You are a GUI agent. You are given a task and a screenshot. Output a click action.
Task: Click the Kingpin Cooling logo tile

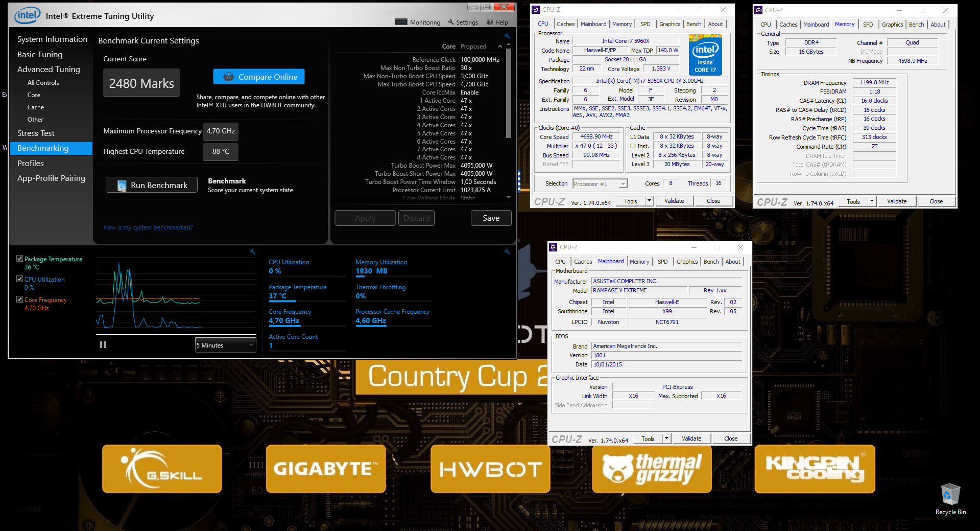point(815,469)
